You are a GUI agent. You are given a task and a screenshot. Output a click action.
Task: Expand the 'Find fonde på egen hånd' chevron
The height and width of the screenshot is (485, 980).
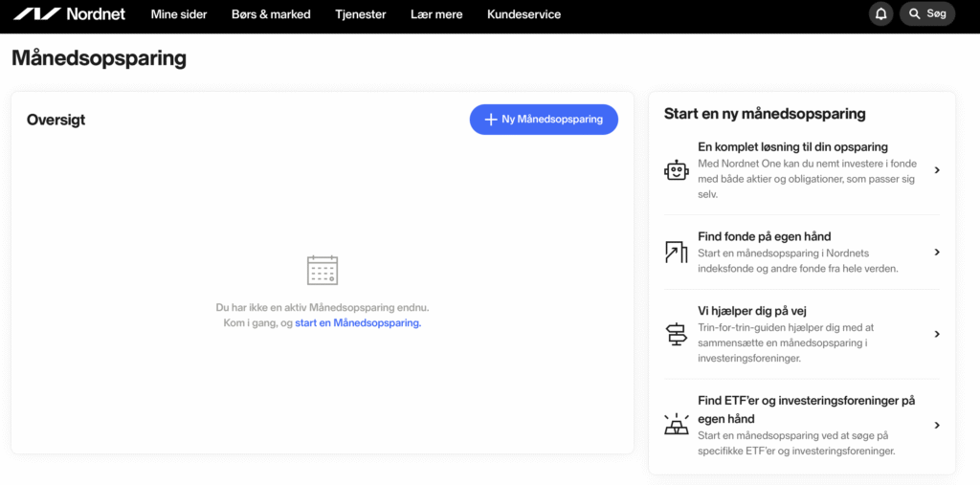coord(937,253)
